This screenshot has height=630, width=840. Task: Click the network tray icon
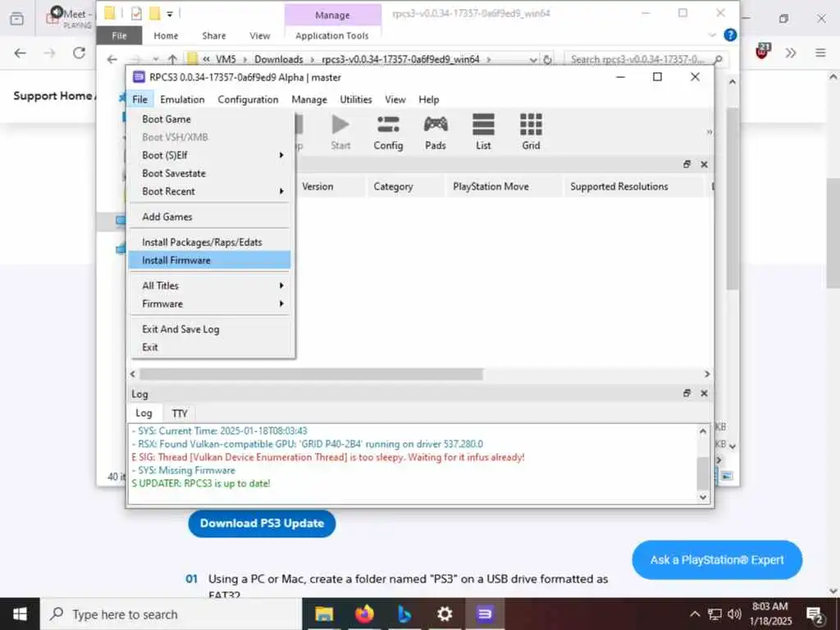click(714, 614)
